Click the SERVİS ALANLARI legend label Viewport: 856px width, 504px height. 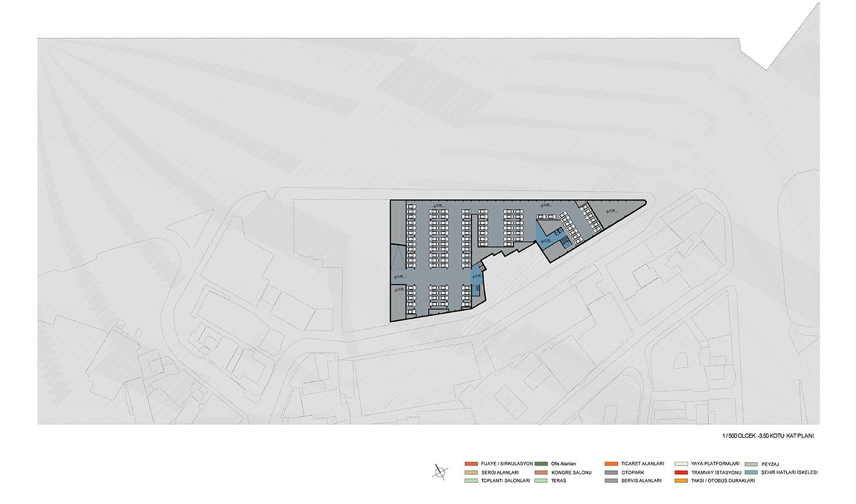tap(641, 481)
